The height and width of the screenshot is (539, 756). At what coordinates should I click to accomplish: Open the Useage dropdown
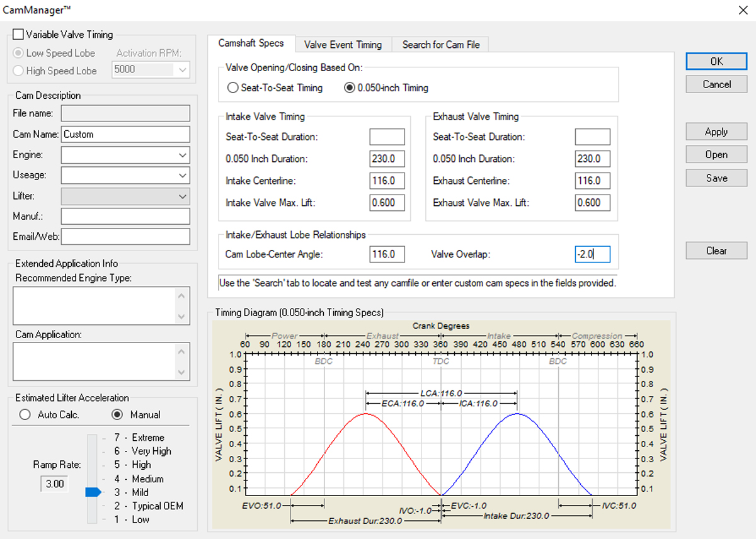[x=183, y=175]
